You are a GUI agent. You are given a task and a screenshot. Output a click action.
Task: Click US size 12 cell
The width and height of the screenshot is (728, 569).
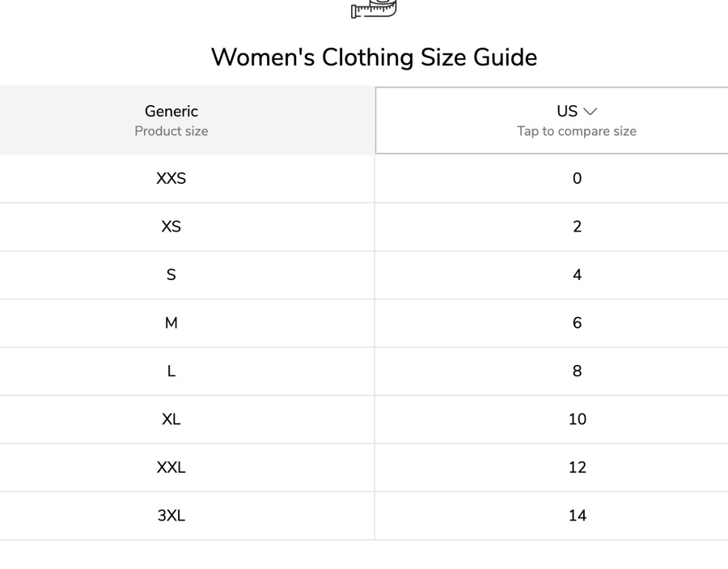(x=552, y=467)
